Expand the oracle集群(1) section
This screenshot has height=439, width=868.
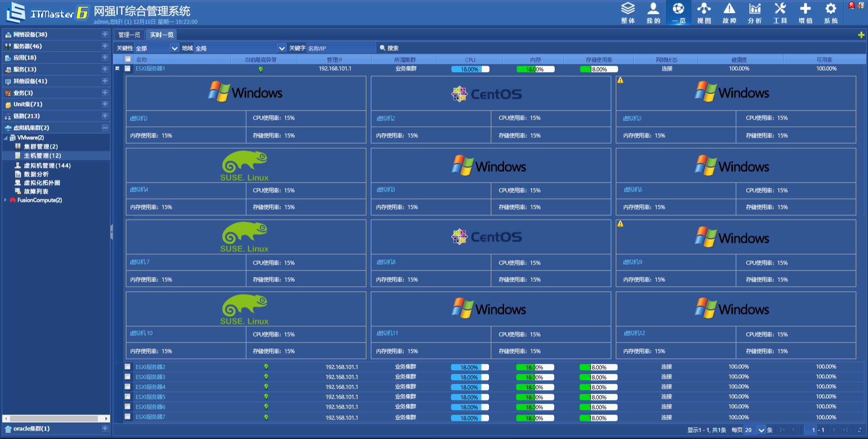point(105,429)
